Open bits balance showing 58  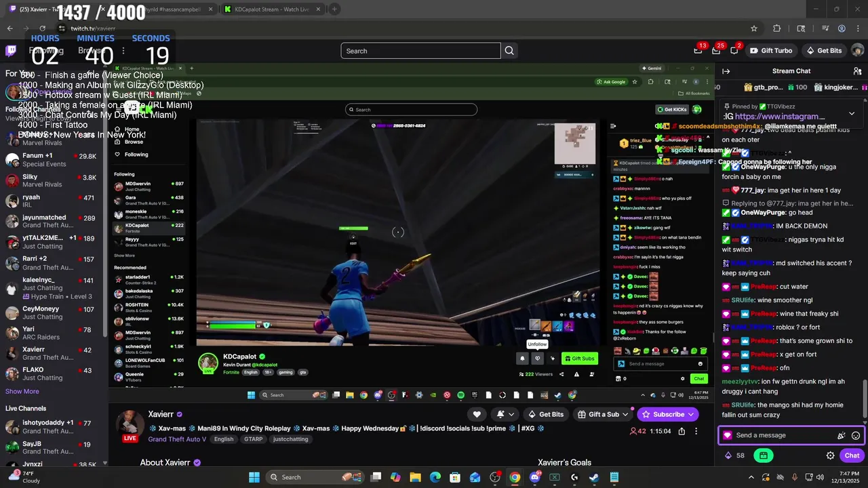point(735,455)
